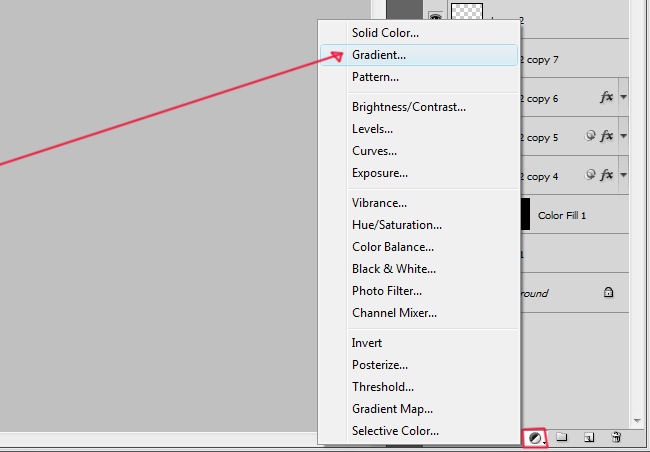Image resolution: width=650 pixels, height=452 pixels.
Task: Click the delete layer trash icon
Action: point(616,437)
